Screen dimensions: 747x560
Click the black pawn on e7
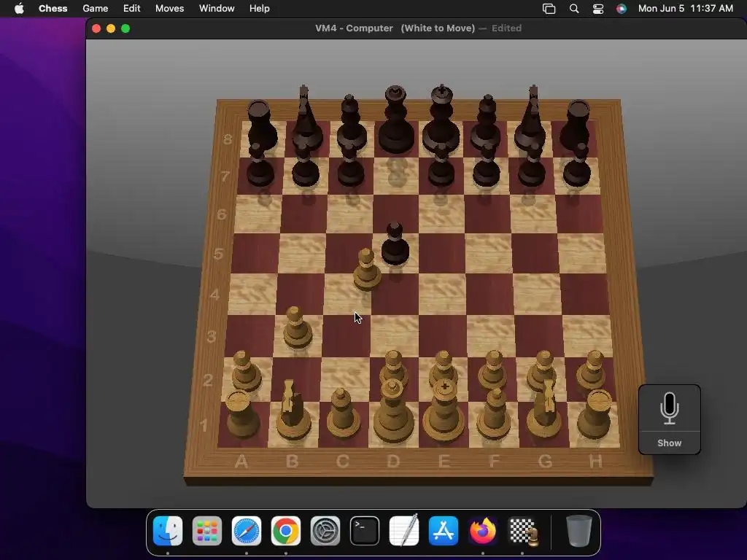click(441, 166)
